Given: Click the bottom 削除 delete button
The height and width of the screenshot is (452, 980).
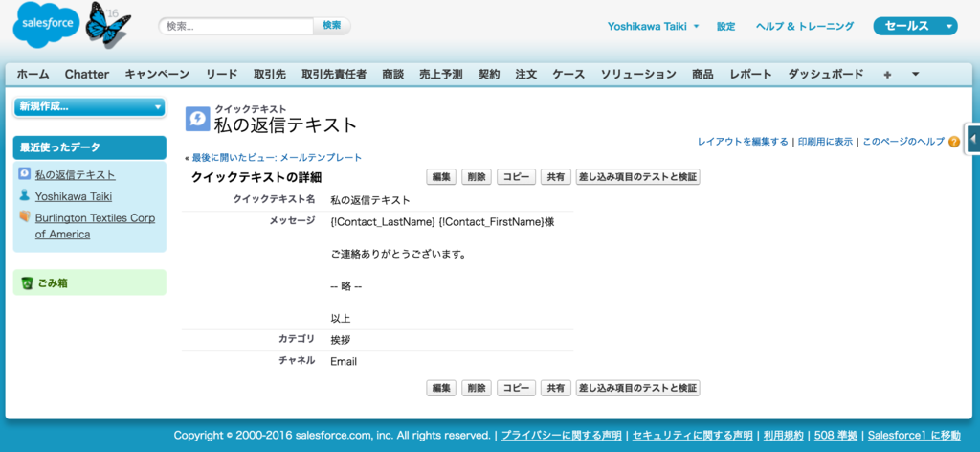Looking at the screenshot, I should [x=477, y=388].
